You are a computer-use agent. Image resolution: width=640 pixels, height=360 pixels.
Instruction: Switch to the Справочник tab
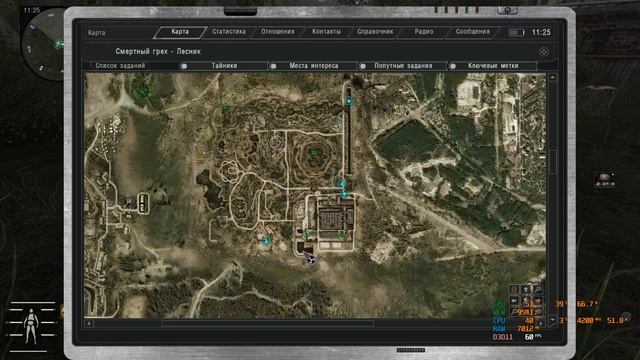click(375, 32)
